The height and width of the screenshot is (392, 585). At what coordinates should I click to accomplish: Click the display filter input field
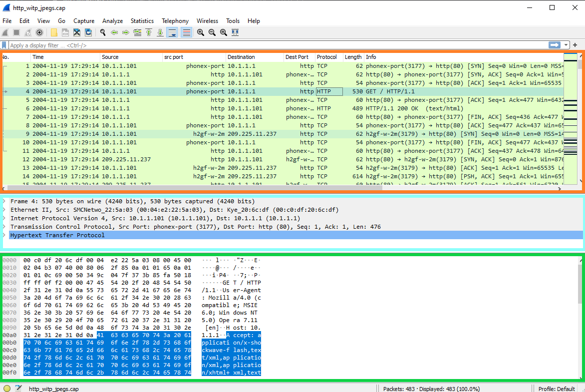275,45
